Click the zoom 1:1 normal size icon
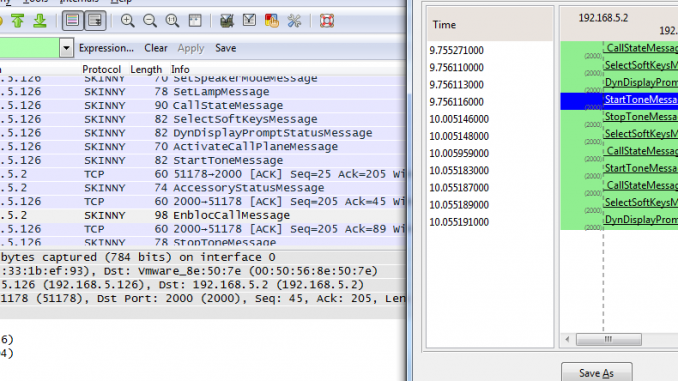The height and width of the screenshot is (381, 678). (x=172, y=21)
